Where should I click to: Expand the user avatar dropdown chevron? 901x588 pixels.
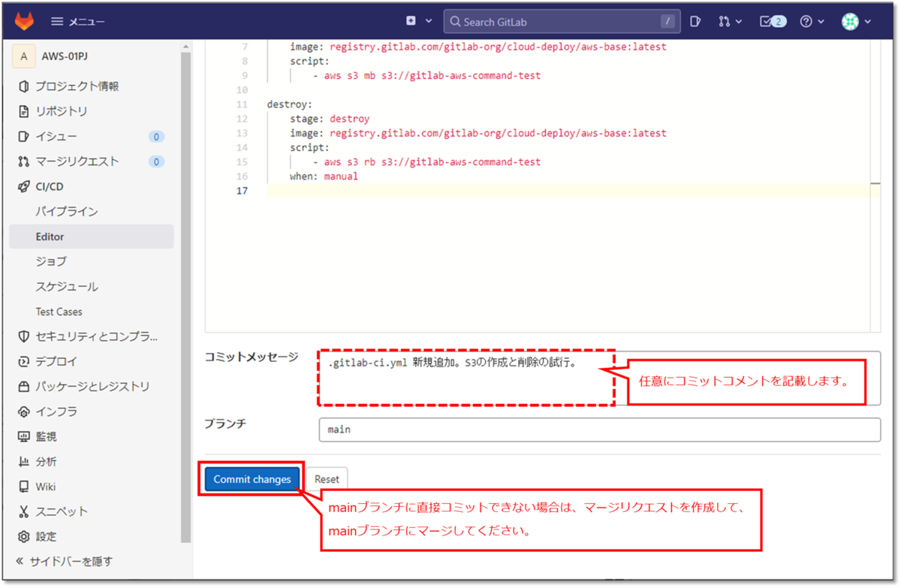pyautogui.click(x=868, y=22)
